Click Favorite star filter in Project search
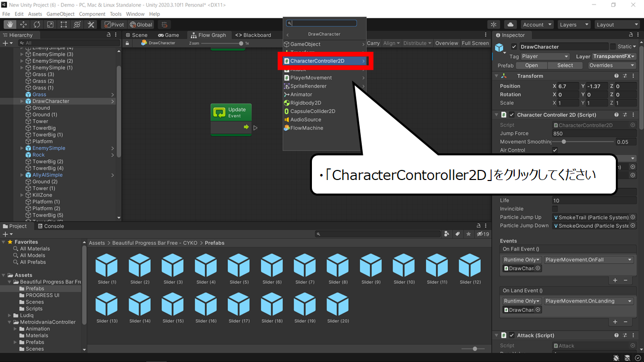644x362 pixels. point(468,234)
